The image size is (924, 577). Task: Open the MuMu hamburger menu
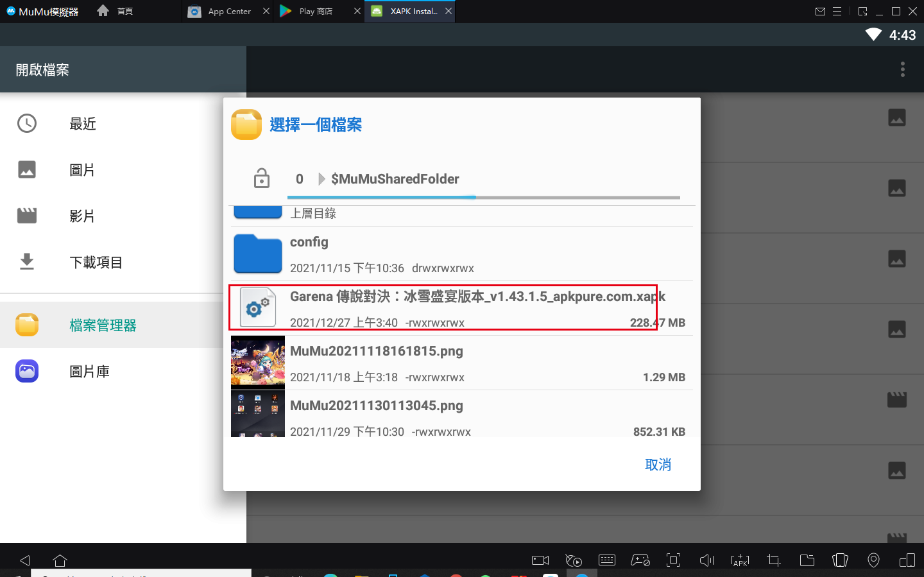(x=837, y=11)
